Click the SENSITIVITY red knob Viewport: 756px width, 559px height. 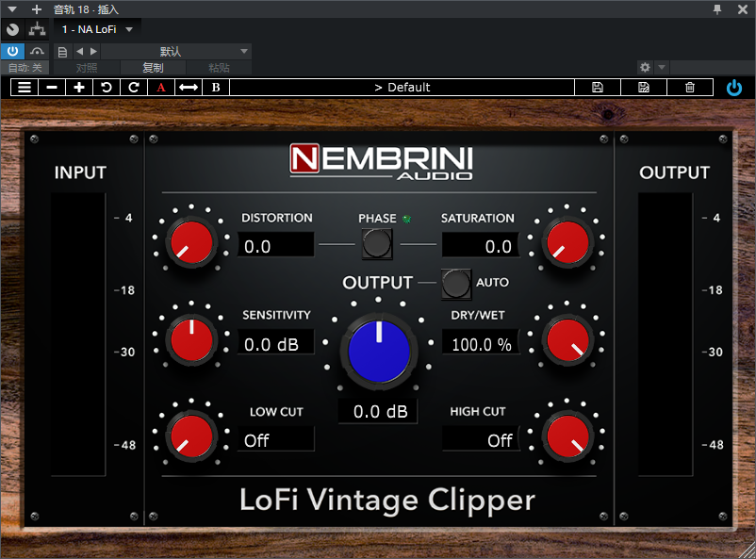tap(192, 340)
